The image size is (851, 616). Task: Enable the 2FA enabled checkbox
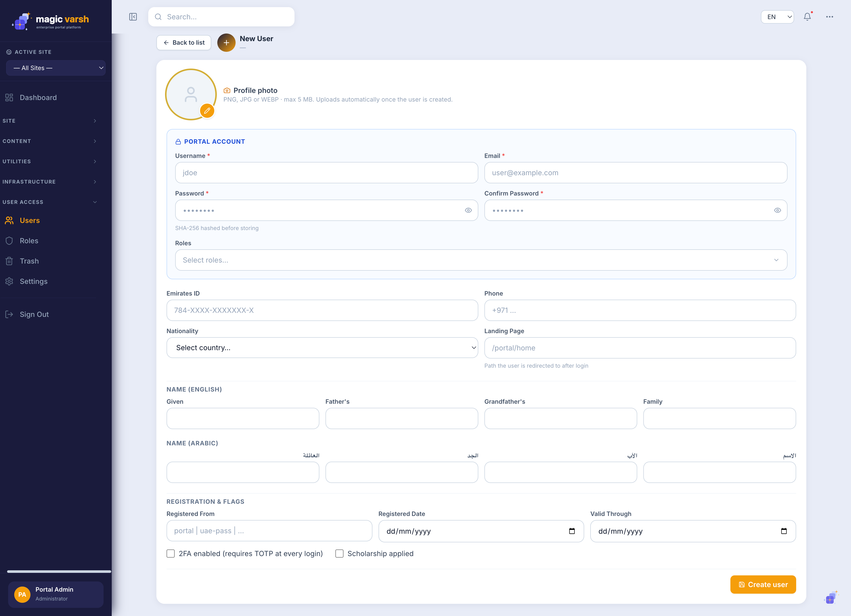click(x=171, y=554)
